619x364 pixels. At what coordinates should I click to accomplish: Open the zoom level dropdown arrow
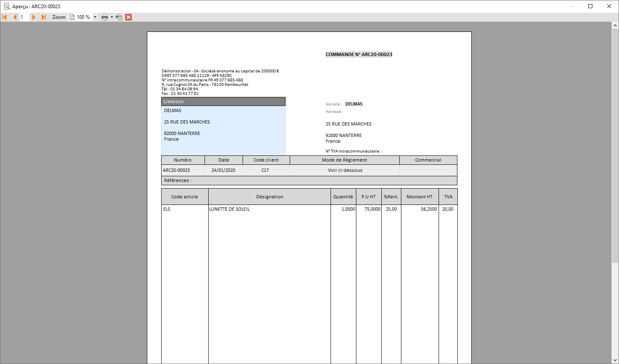(x=95, y=17)
